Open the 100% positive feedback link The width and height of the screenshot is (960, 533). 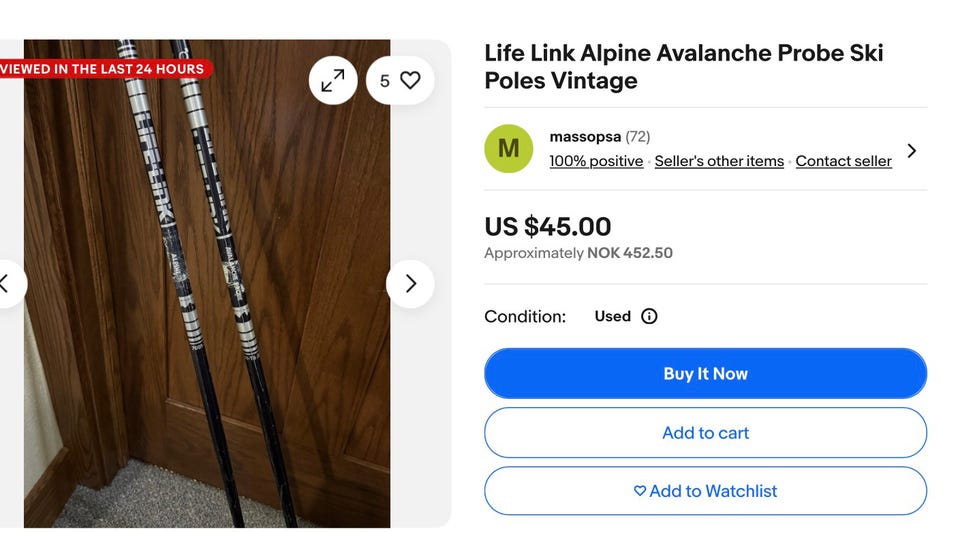(x=596, y=161)
